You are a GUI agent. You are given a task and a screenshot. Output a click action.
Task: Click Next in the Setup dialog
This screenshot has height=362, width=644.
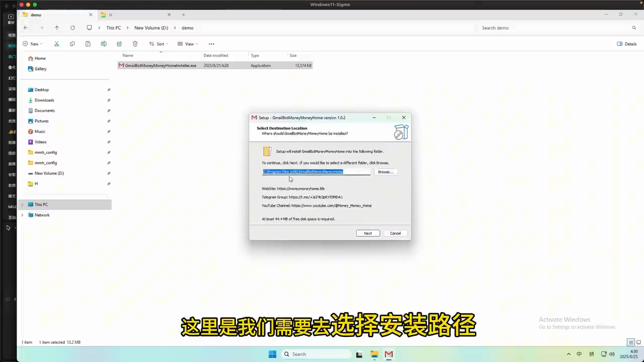[368, 233]
